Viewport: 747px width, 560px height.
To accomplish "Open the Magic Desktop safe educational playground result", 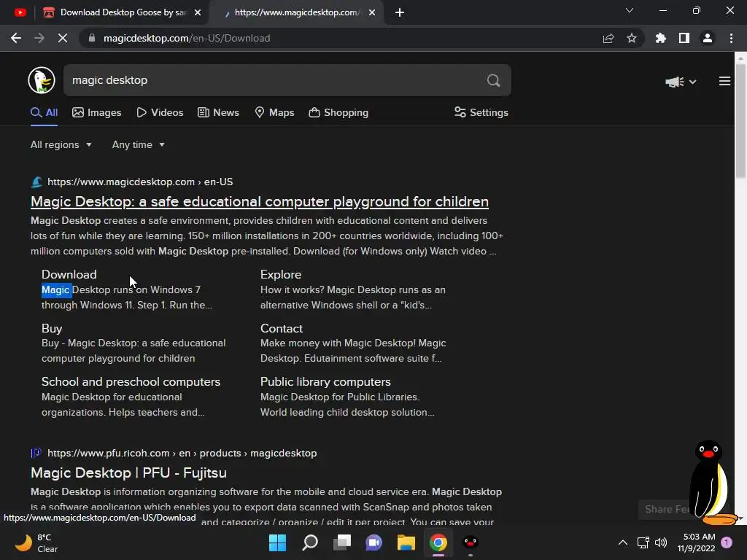I will point(260,201).
